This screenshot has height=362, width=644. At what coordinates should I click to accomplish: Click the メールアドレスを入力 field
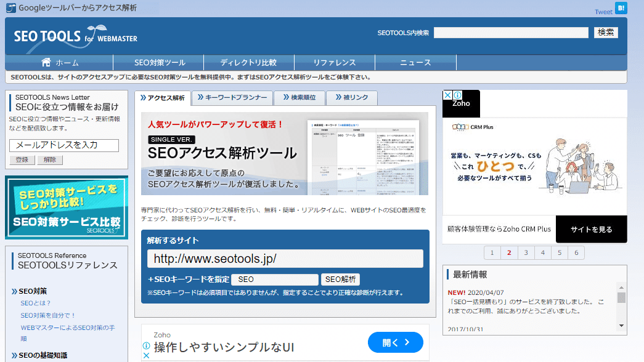(64, 145)
